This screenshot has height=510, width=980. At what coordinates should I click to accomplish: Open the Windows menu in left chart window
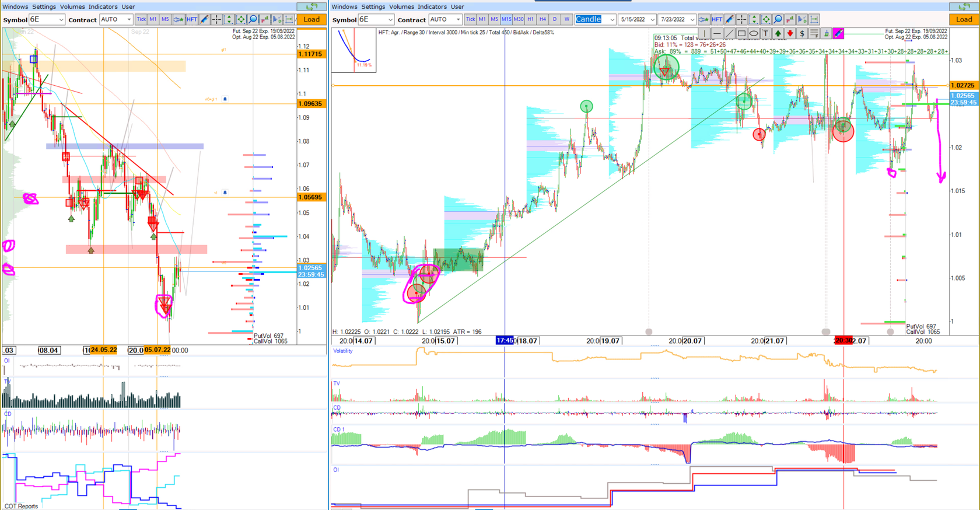click(x=15, y=6)
